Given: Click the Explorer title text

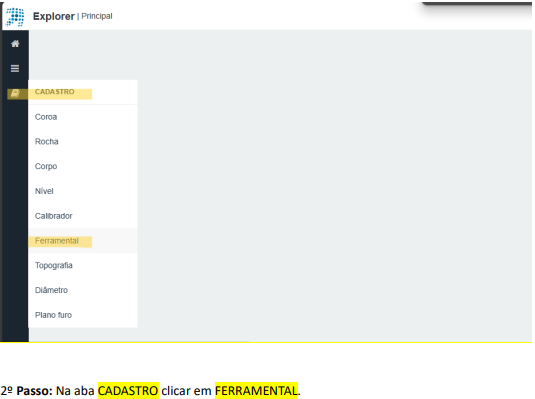Looking at the screenshot, I should 54,16.
